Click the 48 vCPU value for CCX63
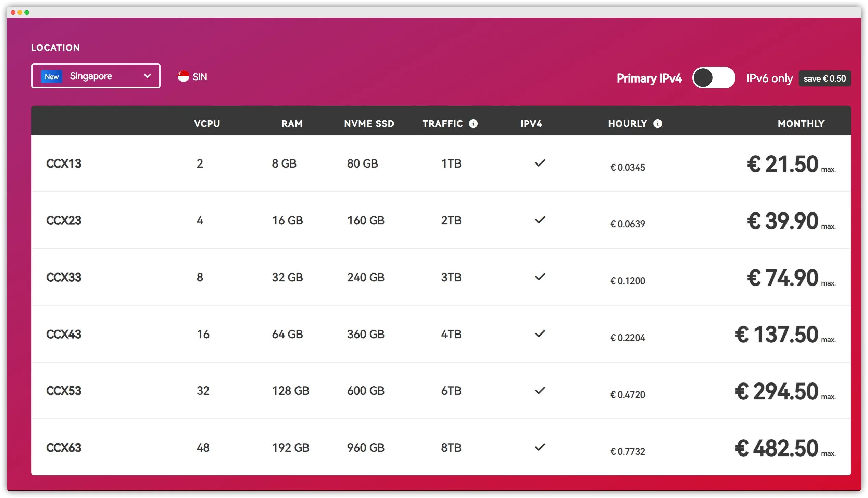Screen dimensions: 868x498 point(203,448)
